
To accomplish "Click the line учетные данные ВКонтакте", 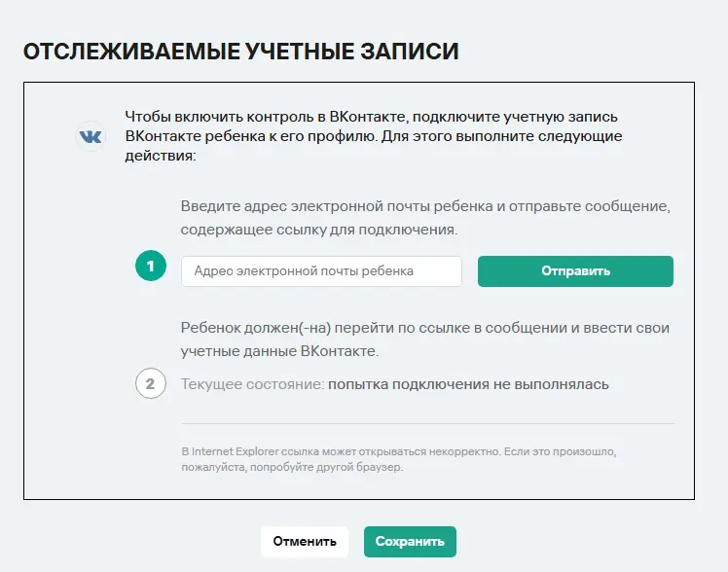I will 279,351.
